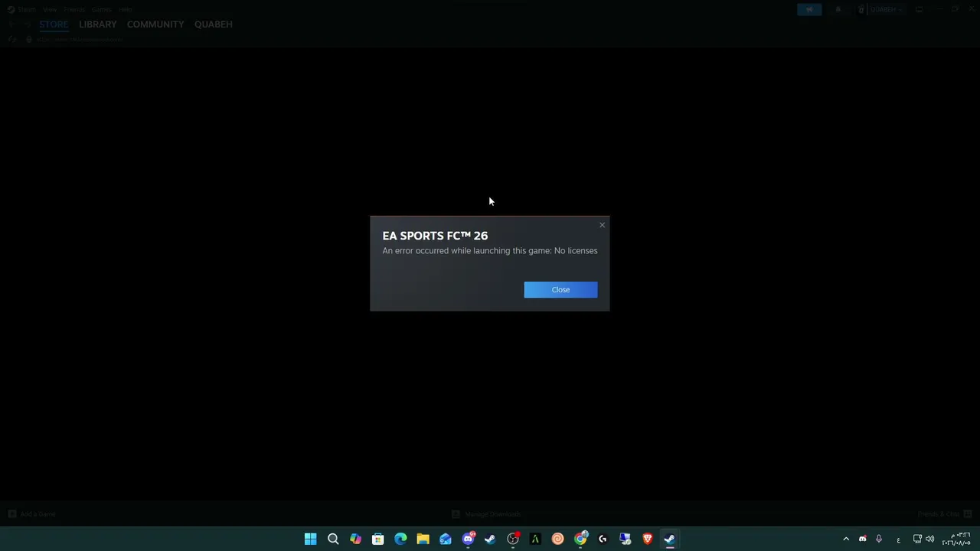The image size is (980, 551).
Task: Open the View menu in Steam
Action: pyautogui.click(x=50, y=9)
